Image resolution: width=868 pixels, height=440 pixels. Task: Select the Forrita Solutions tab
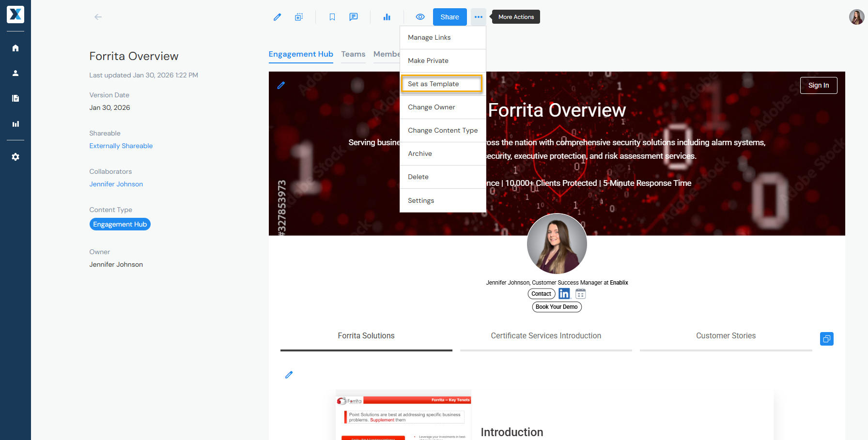(366, 336)
